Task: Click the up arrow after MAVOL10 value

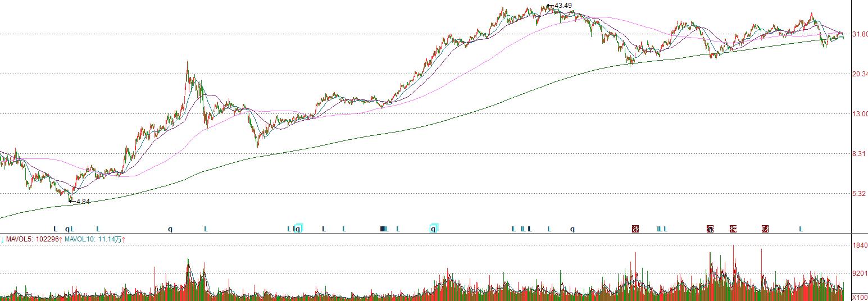Action: click(123, 240)
